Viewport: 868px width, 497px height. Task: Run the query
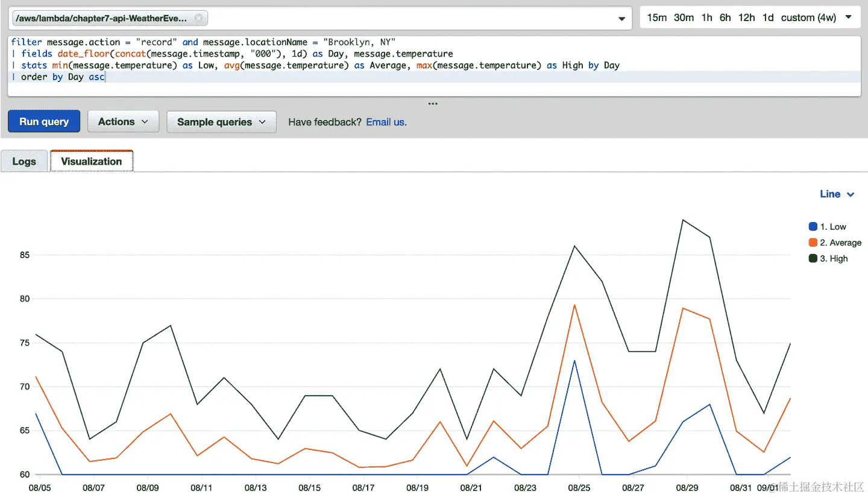pos(44,121)
